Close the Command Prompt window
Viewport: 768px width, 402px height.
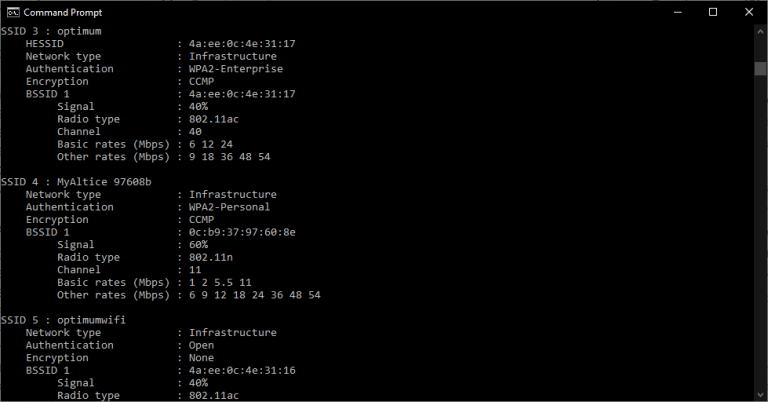(748, 11)
